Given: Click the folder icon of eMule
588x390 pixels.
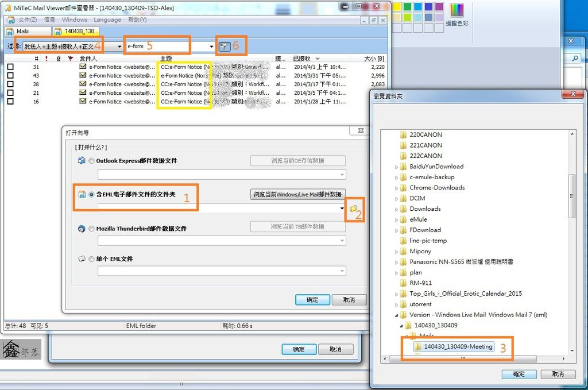Looking at the screenshot, I should pyautogui.click(x=403, y=219).
